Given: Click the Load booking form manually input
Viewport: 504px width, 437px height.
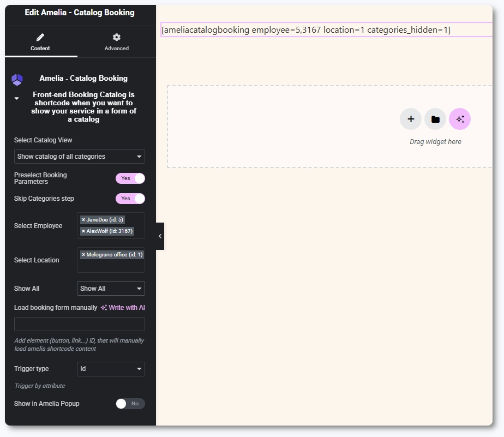Looking at the screenshot, I should tap(80, 324).
